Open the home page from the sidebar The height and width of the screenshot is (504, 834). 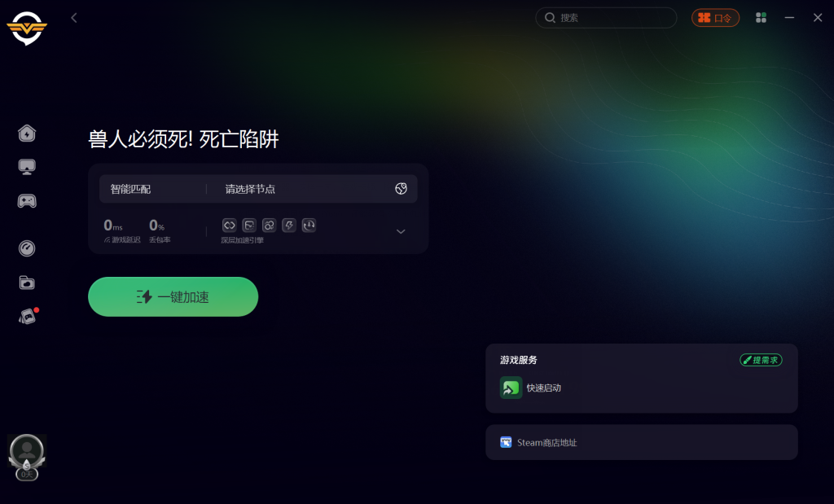pyautogui.click(x=27, y=133)
